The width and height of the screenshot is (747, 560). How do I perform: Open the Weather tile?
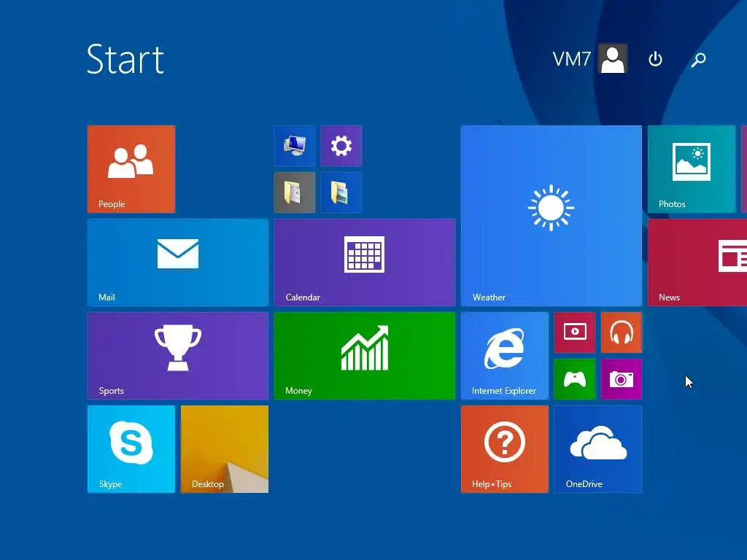[551, 216]
